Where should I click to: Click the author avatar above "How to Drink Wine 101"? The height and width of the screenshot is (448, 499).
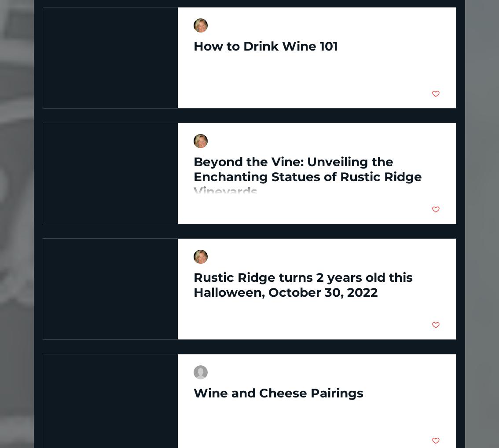pyautogui.click(x=201, y=25)
